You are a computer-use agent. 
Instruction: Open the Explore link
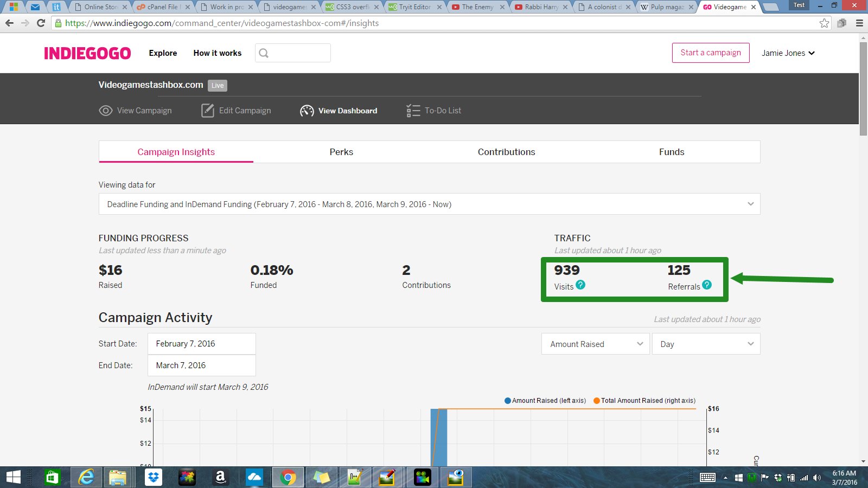pos(163,53)
